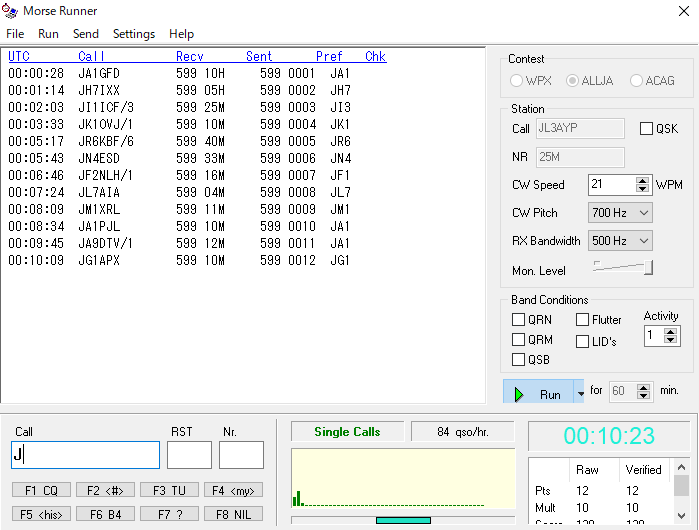Select log row JA1GFD
Viewport: 699px width, 530px height.
click(179, 73)
